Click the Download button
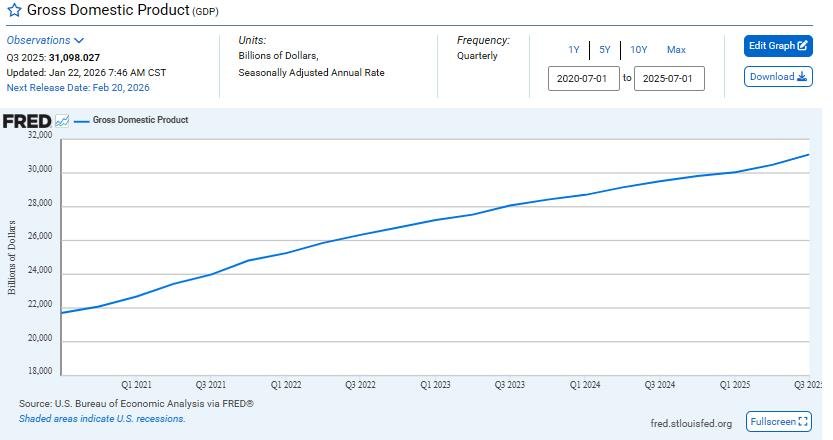 point(778,77)
